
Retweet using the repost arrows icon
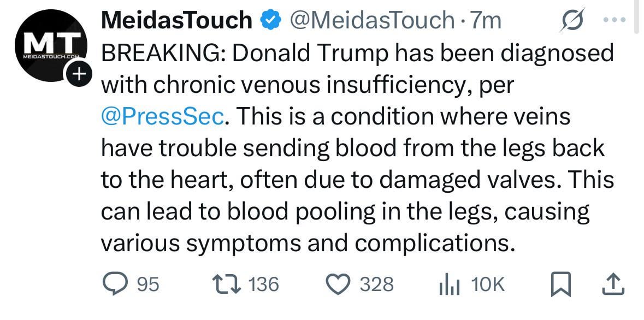pyautogui.click(x=226, y=285)
